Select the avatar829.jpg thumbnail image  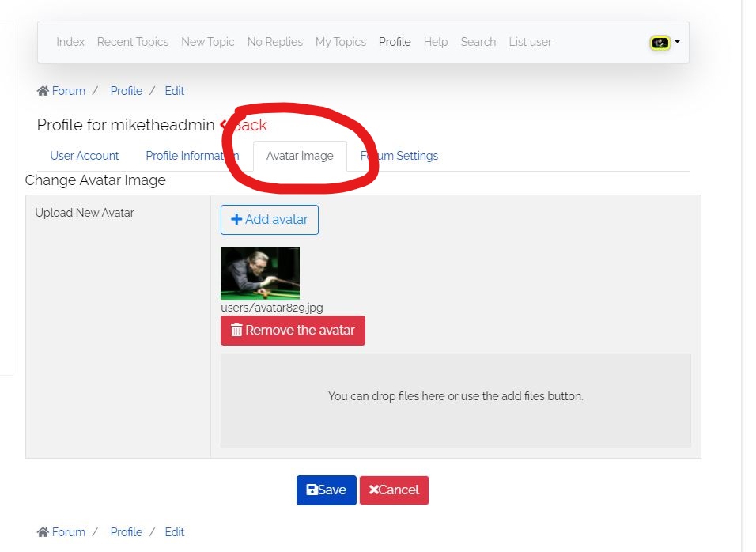click(x=260, y=273)
